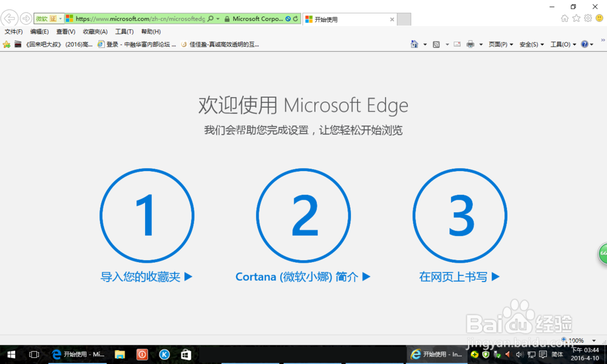Open the 帮助(H) menu
The image size is (607, 364).
point(151,32)
